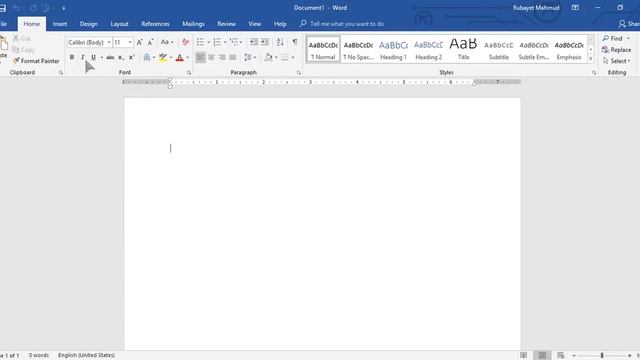The image size is (640, 360).
Task: Click Clear All Formatting icon
Action: [x=185, y=42]
